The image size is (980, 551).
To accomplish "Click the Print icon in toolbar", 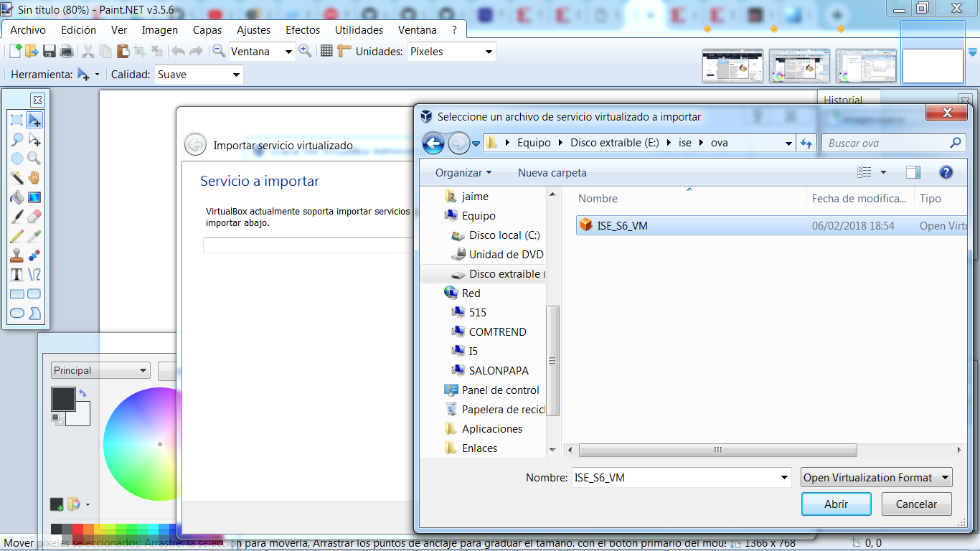I will [67, 51].
